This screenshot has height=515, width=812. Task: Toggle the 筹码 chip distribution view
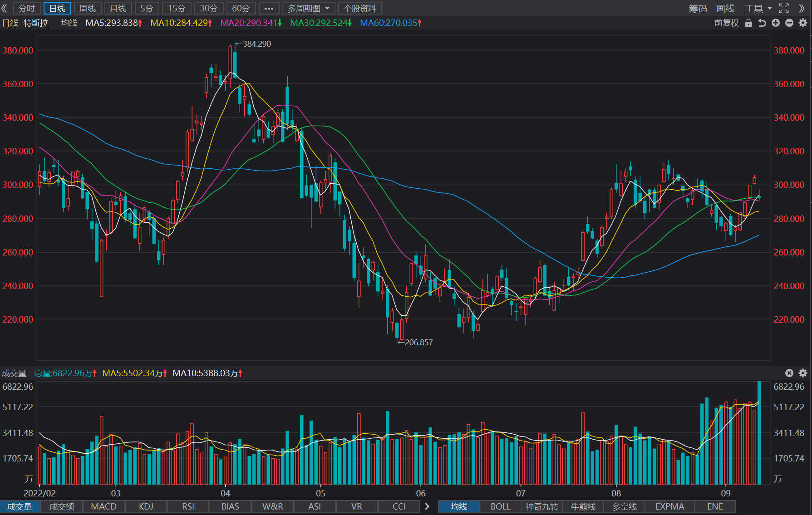(698, 8)
